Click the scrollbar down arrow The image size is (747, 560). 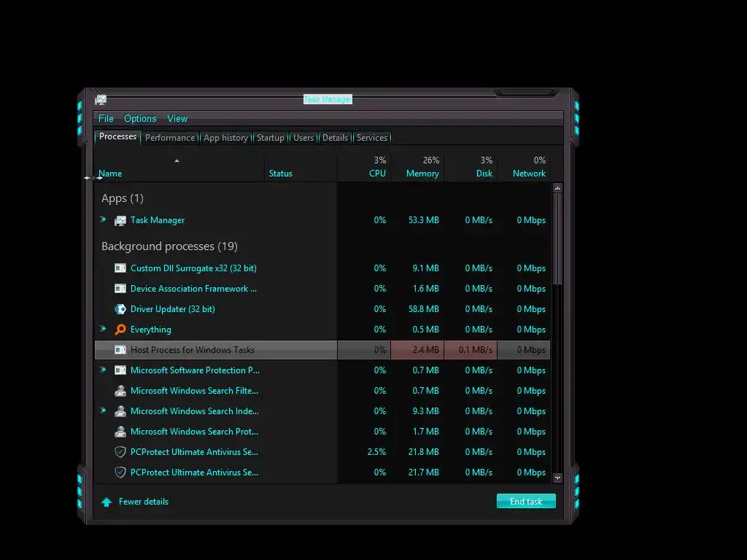(x=557, y=478)
